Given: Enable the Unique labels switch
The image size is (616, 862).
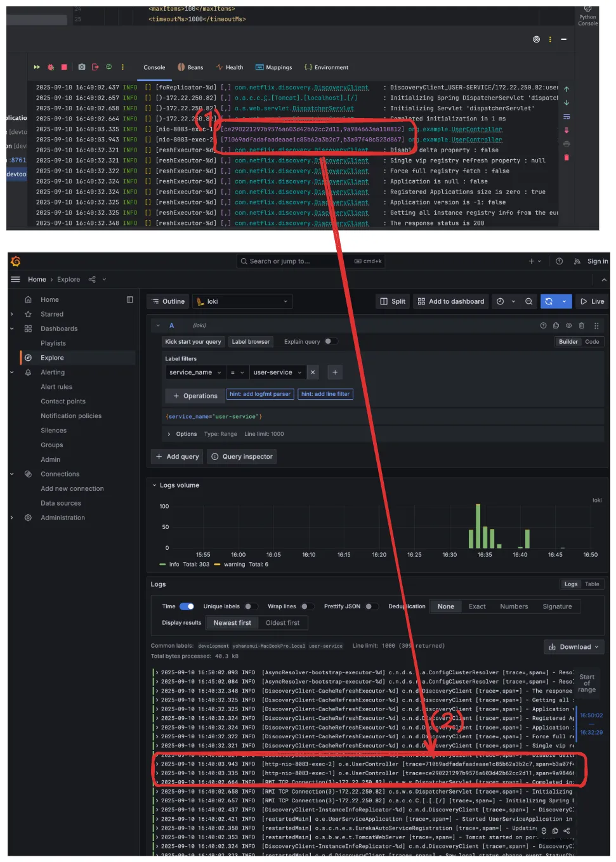Looking at the screenshot, I should click(251, 606).
